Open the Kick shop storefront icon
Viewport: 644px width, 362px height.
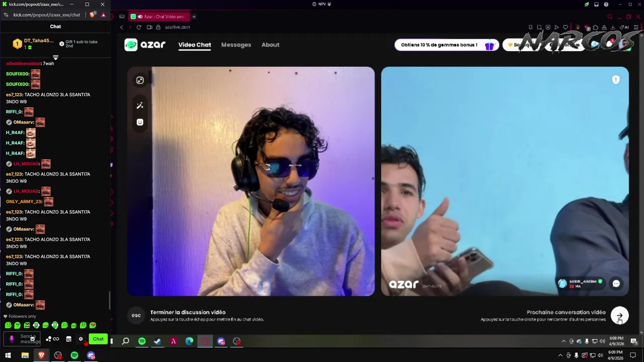click(68, 339)
